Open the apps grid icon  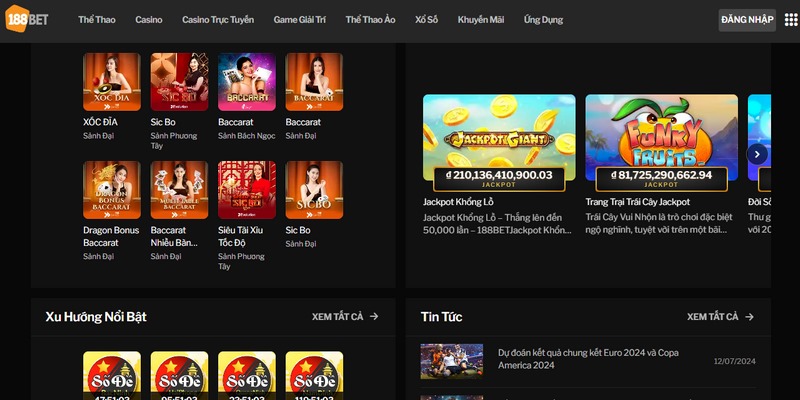(791, 20)
